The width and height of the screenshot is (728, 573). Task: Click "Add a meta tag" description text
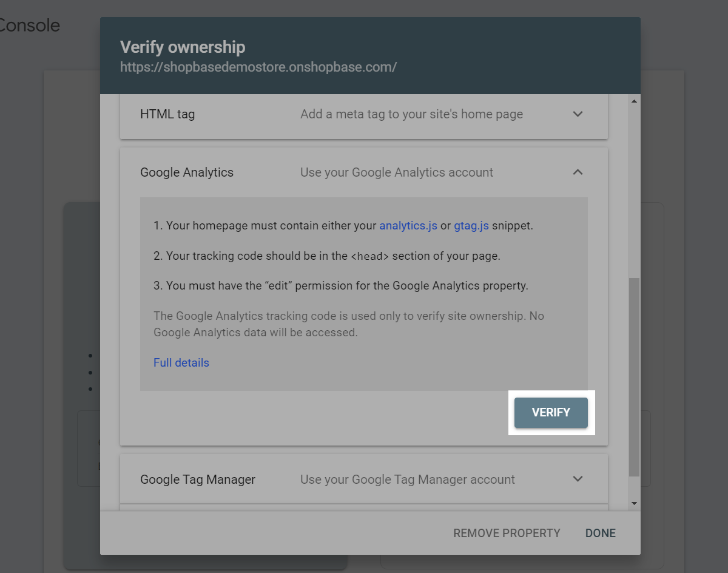(x=411, y=114)
